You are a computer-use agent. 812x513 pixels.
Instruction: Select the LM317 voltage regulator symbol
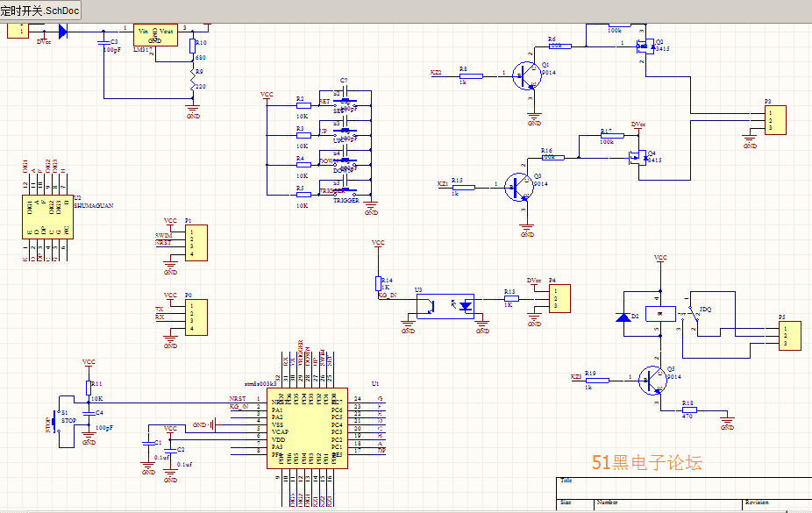(154, 35)
